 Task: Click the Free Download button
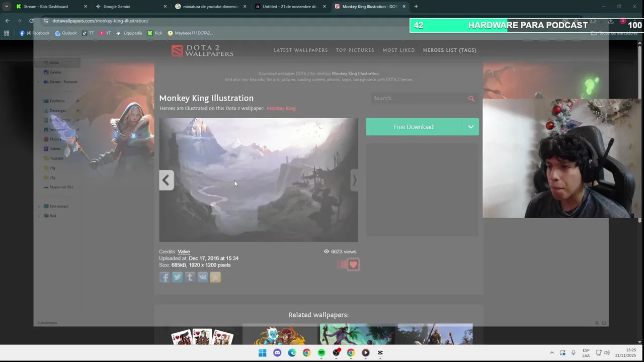tap(415, 127)
